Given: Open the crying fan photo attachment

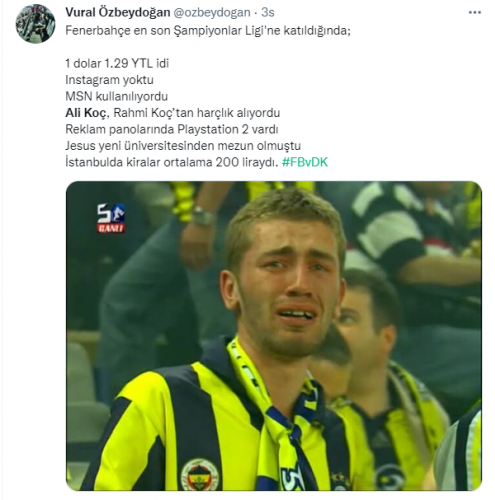Looking at the screenshot, I should [274, 336].
